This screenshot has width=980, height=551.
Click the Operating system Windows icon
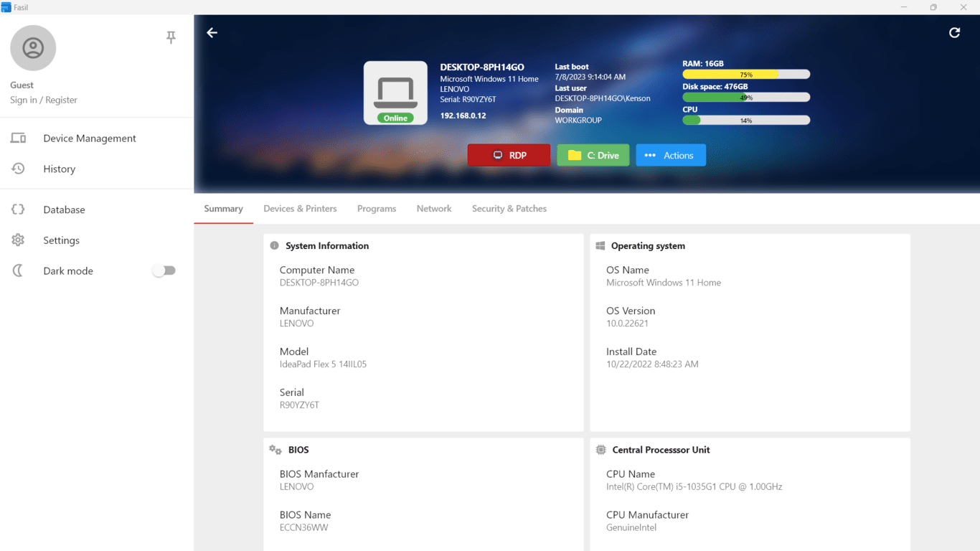[600, 245]
